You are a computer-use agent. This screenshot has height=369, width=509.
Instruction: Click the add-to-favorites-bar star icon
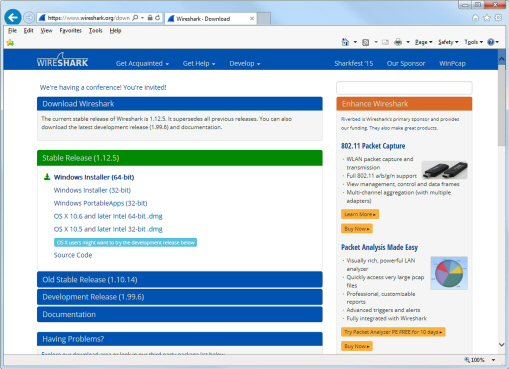click(10, 43)
